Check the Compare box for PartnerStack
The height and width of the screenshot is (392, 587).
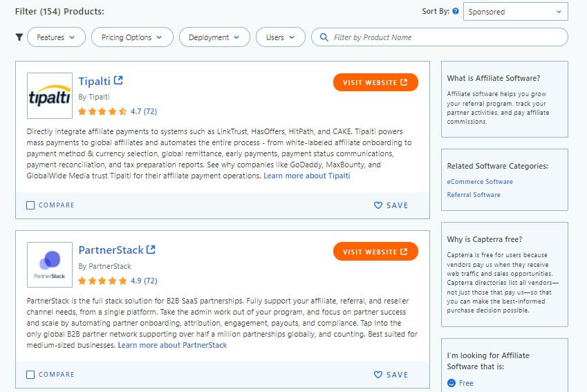[30, 375]
